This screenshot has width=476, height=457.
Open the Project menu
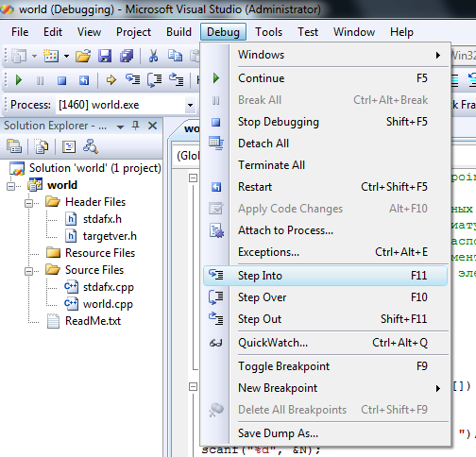click(x=133, y=32)
